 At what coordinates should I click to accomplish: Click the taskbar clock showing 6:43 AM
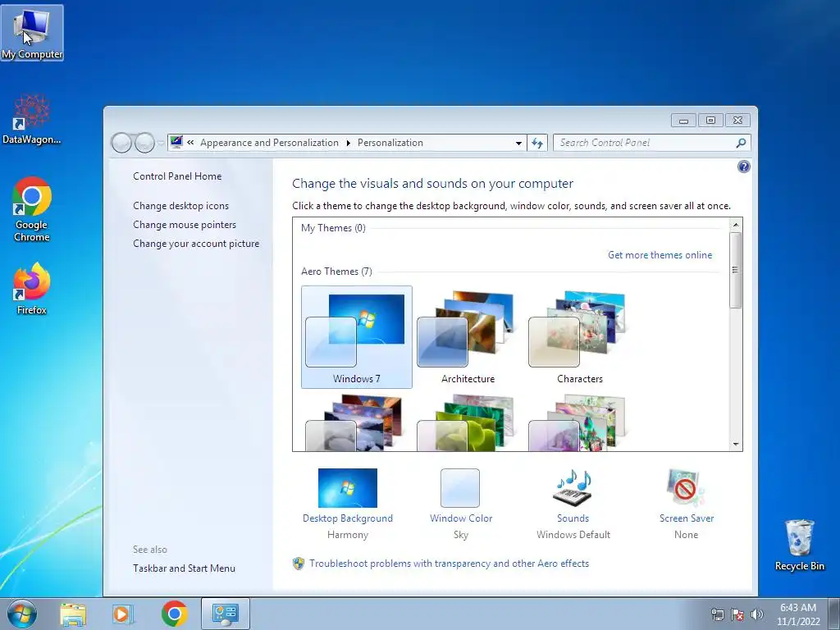point(798,614)
